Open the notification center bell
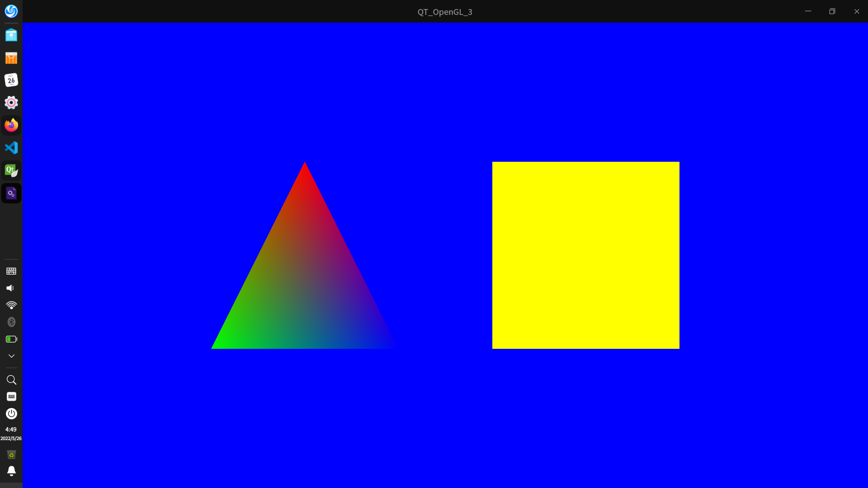 (x=11, y=471)
